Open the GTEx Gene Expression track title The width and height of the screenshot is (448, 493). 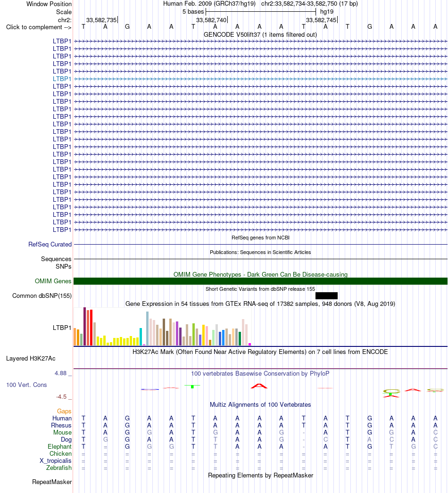[260, 304]
